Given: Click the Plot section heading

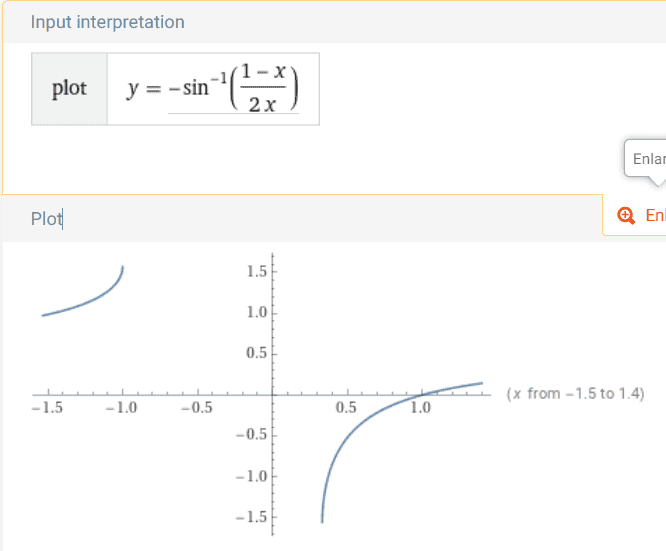Looking at the screenshot, I should (47, 219).
